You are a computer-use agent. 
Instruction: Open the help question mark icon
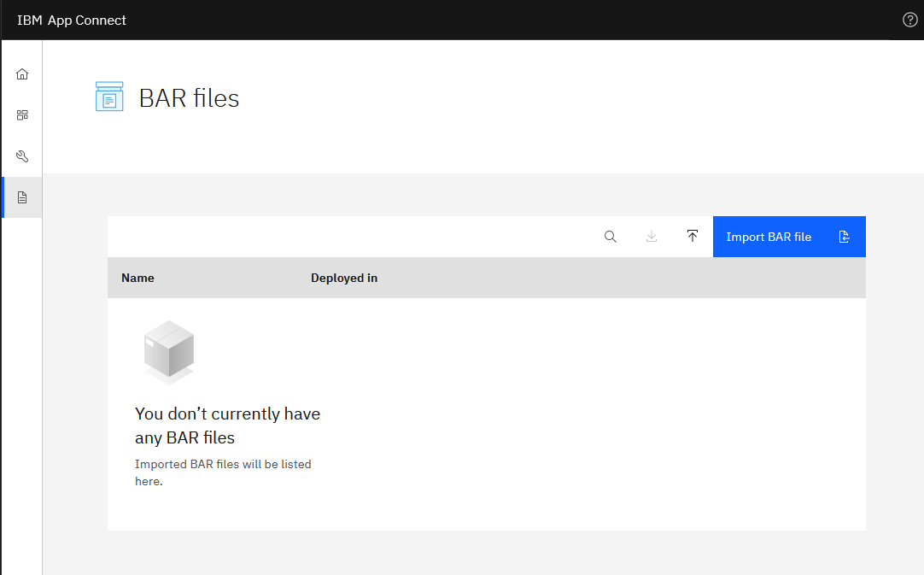tap(909, 20)
